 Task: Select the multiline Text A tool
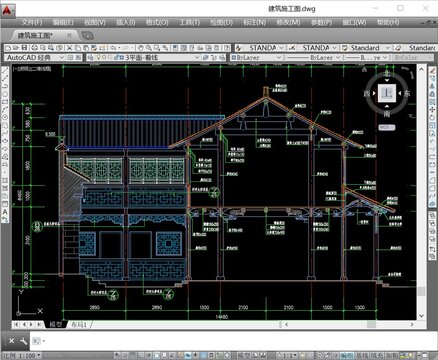coord(5,212)
